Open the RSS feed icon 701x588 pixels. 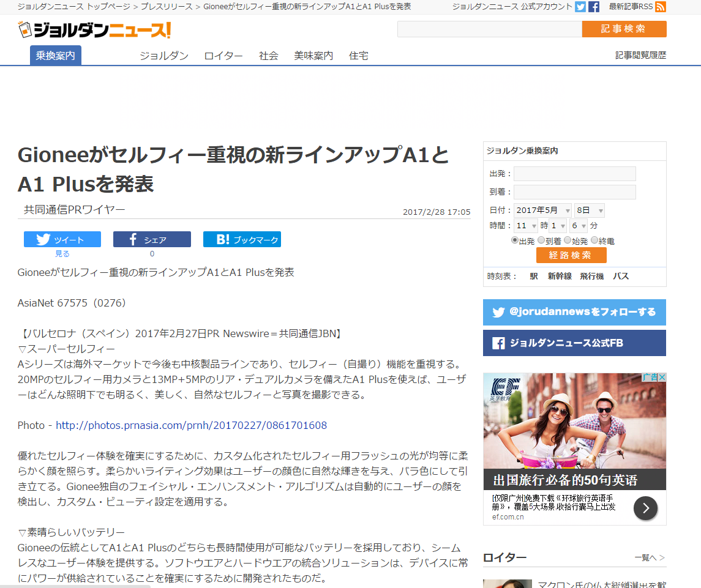pyautogui.click(x=661, y=7)
